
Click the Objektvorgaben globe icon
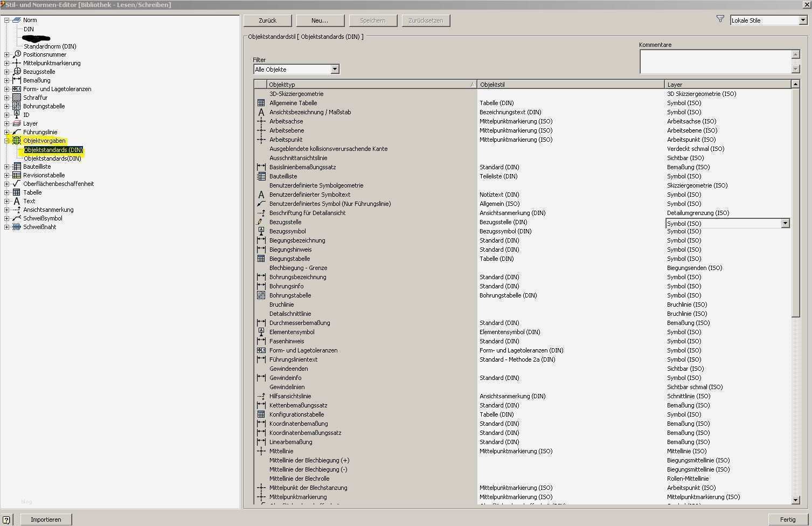pyautogui.click(x=17, y=141)
